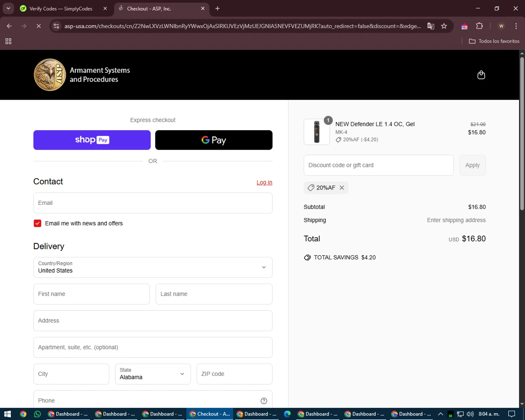The height and width of the screenshot is (420, 525).
Task: Open the shopping bag cart icon
Action: (x=481, y=75)
